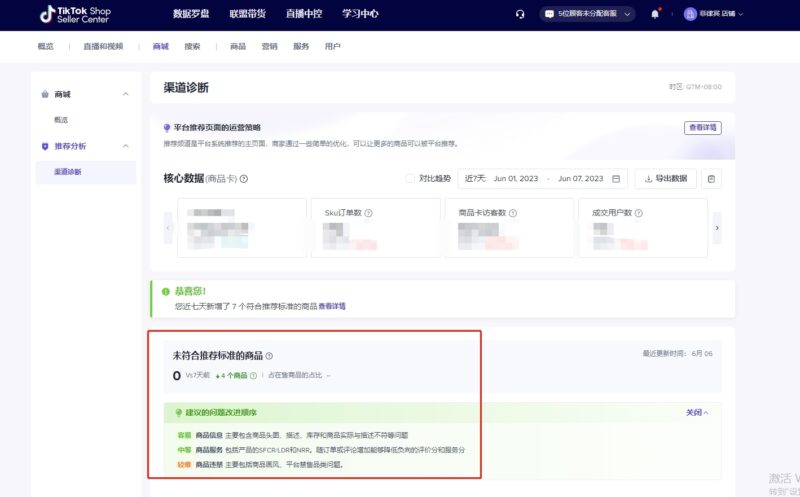
Task: Click the 商品服务 suggestion row
Action: (321, 450)
